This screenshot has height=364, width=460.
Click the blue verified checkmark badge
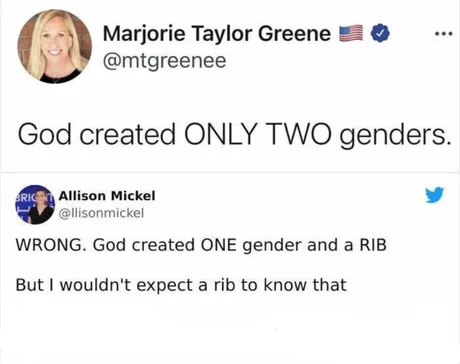point(380,33)
